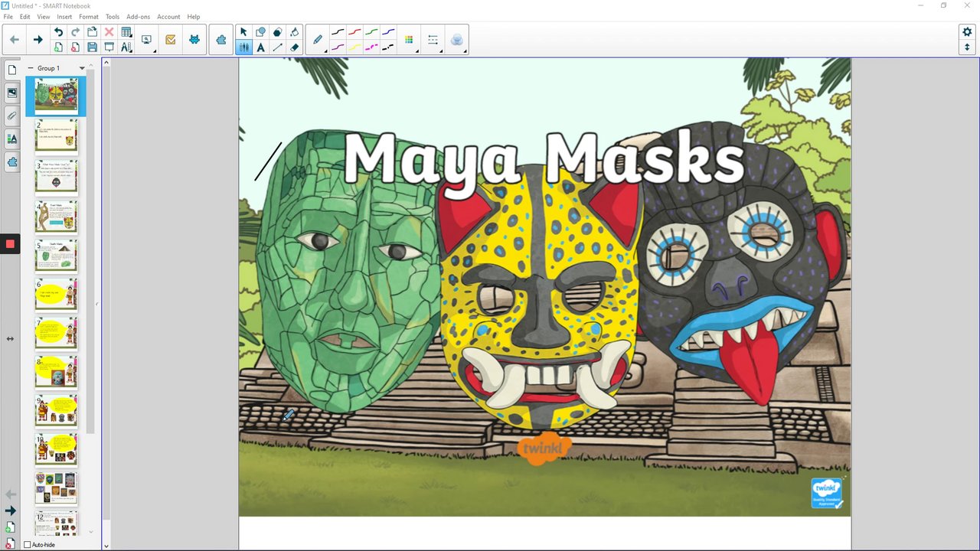Pick the black solid pen style
980x551 pixels.
pyautogui.click(x=338, y=32)
